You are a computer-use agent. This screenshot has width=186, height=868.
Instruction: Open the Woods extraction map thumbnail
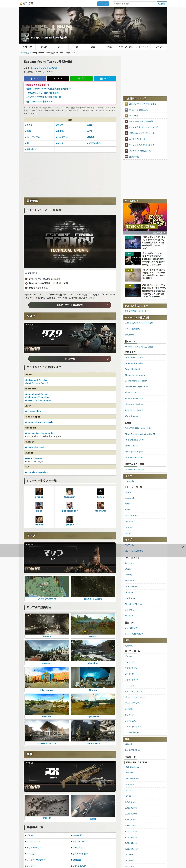93,624
